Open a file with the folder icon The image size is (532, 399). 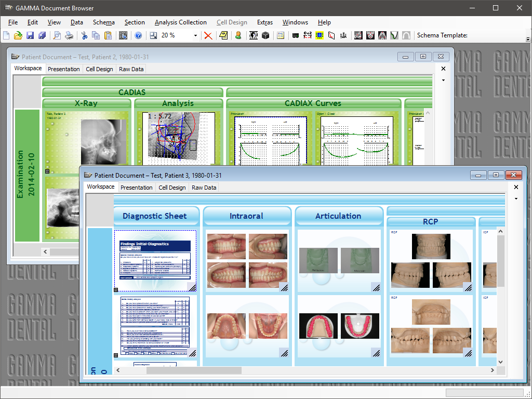click(x=18, y=36)
